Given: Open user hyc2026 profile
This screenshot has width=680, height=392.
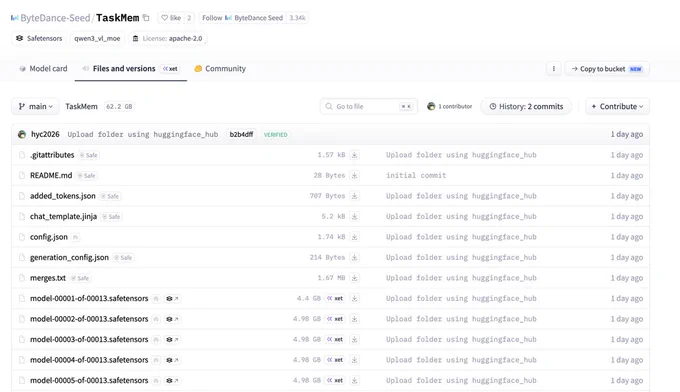Looking at the screenshot, I should point(45,134).
